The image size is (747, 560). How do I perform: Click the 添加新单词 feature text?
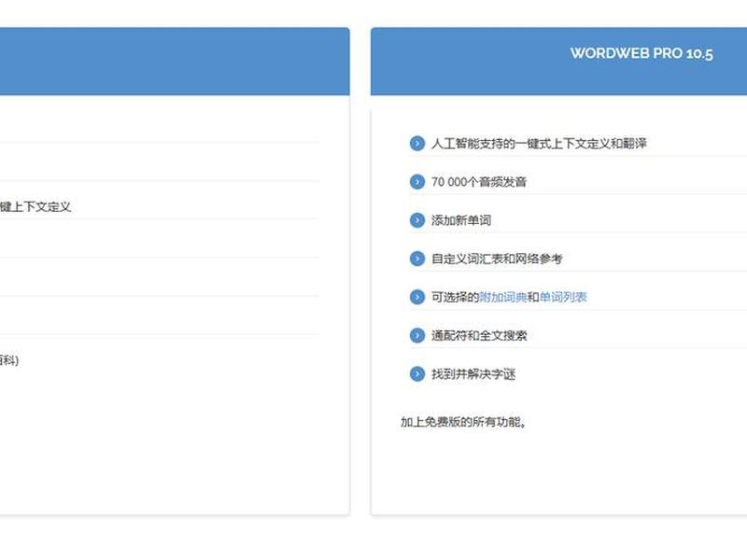(461, 220)
